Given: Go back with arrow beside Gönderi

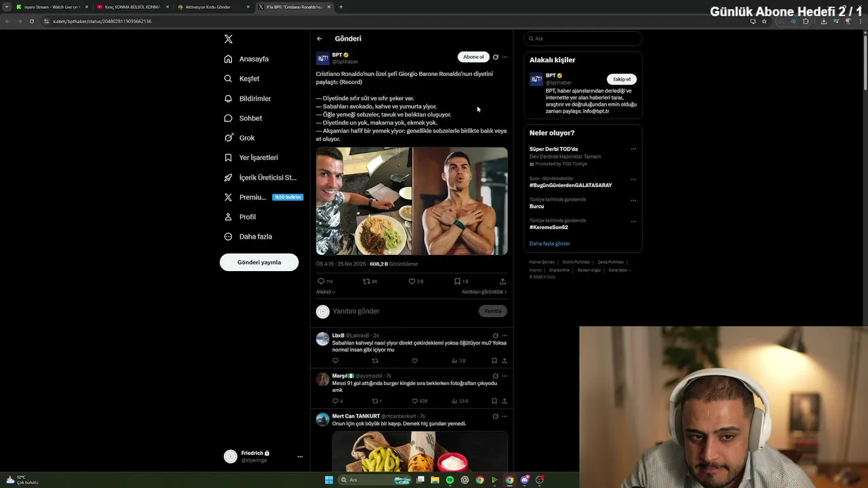Looking at the screenshot, I should 319,39.
